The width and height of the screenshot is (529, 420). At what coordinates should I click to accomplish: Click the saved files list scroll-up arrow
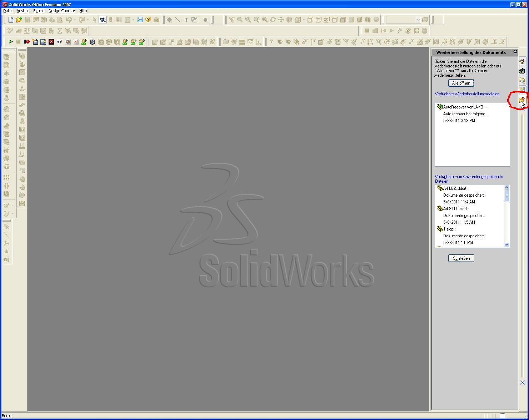pos(506,187)
